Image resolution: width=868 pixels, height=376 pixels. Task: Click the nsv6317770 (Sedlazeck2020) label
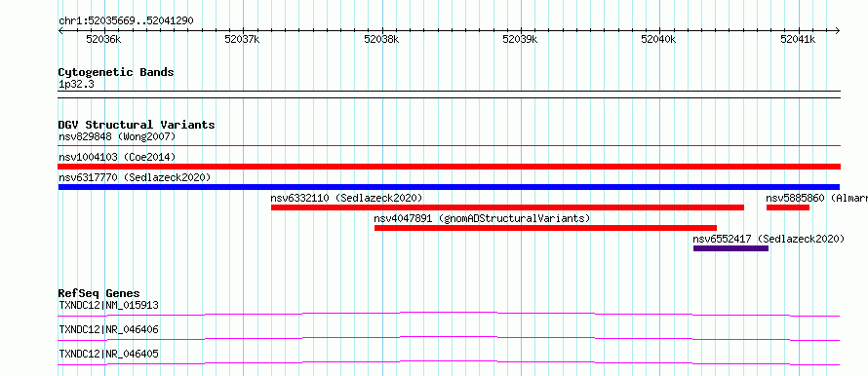(x=135, y=177)
